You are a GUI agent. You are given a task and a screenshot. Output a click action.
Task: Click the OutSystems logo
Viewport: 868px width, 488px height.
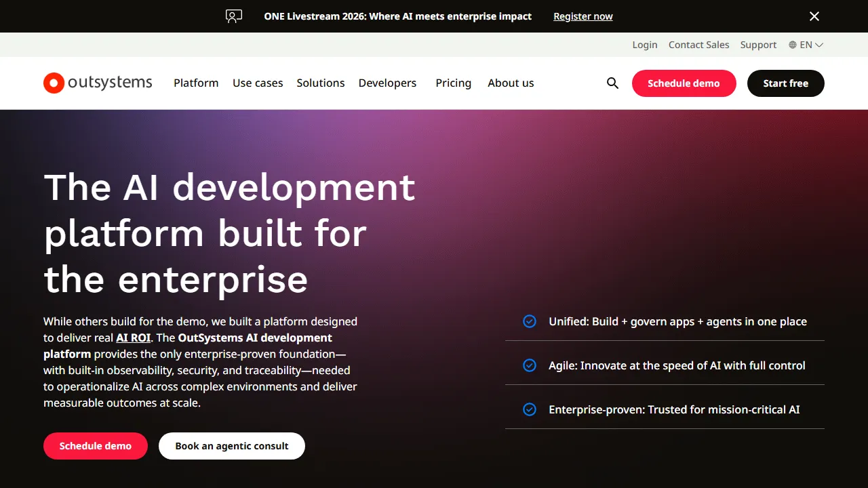(98, 83)
